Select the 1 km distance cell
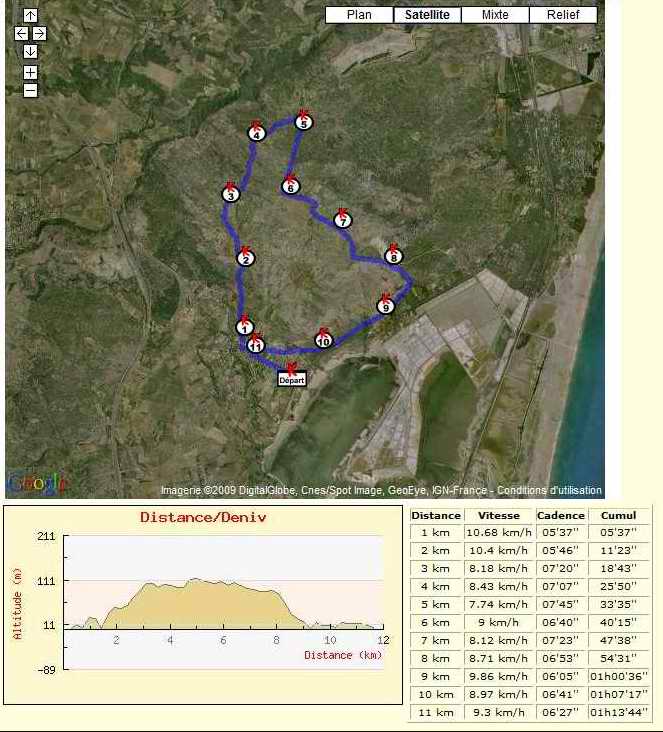Image resolution: width=663 pixels, height=732 pixels. click(436, 533)
